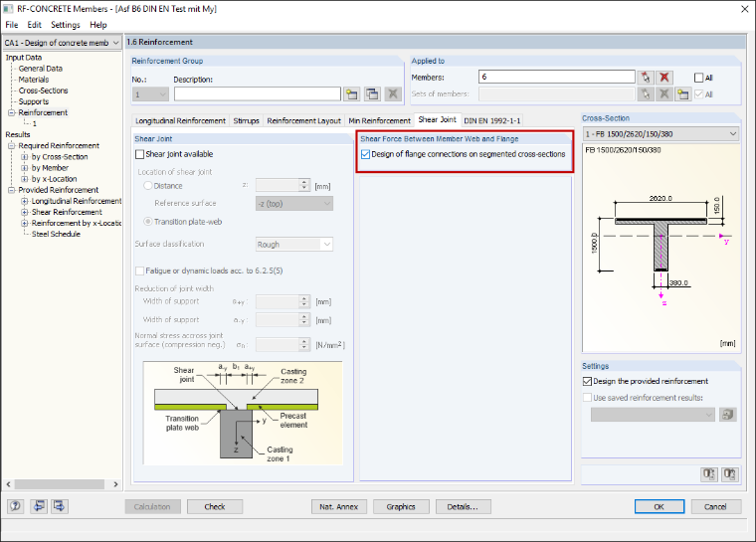Open the reinforcement group No. dropdown
The width and height of the screenshot is (756, 542).
(150, 94)
